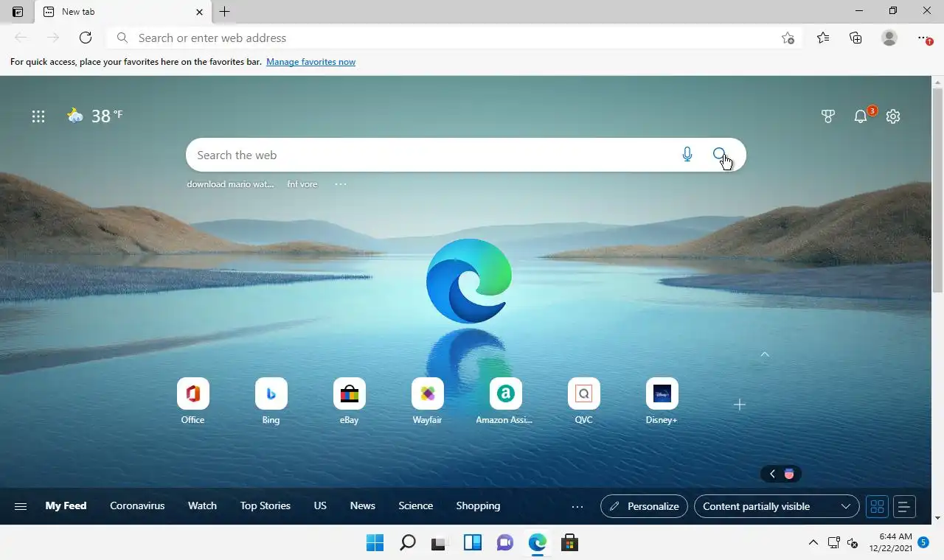Screen dimensions: 944x560
Task: Open the Disney+ quick link
Action: (662, 402)
